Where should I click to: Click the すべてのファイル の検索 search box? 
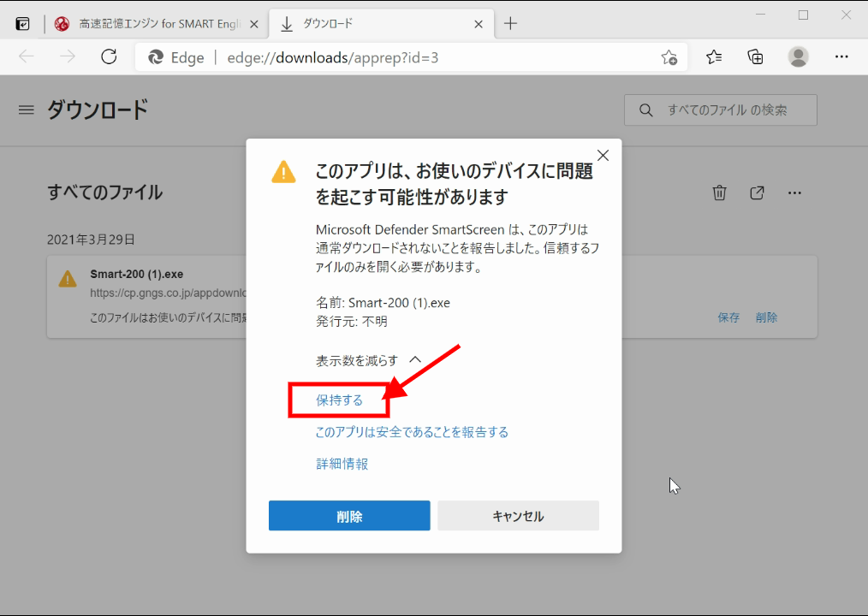point(721,110)
